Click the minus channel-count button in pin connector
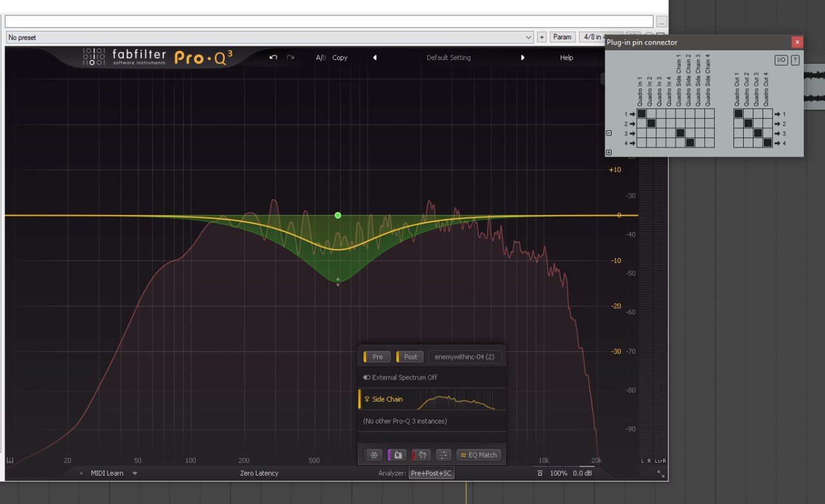The height and width of the screenshot is (504, 825). (609, 133)
